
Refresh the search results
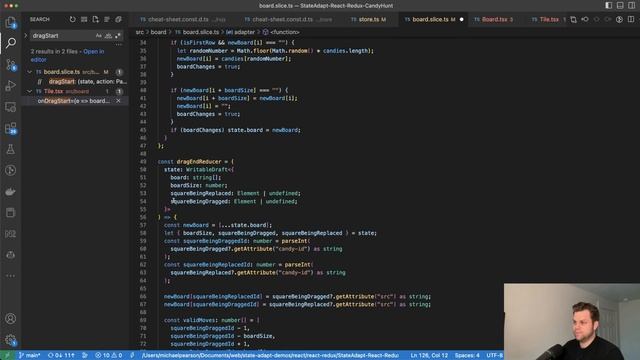pyautogui.click(x=72, y=19)
